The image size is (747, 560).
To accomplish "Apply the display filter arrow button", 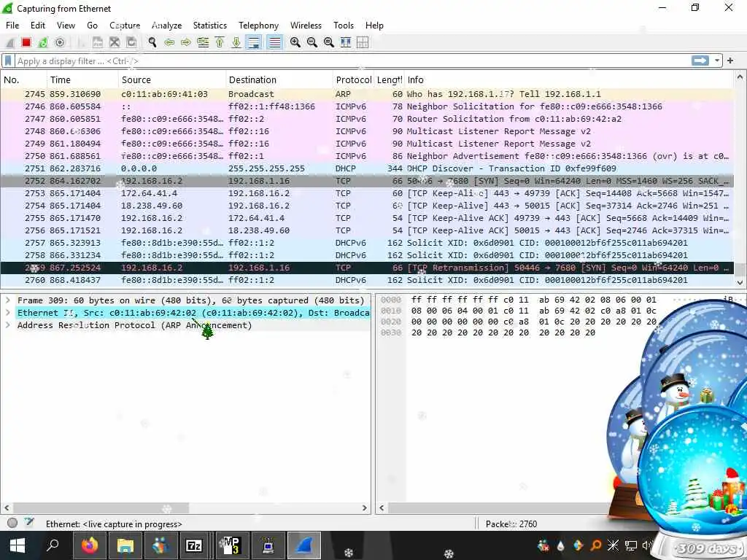I will tap(700, 61).
